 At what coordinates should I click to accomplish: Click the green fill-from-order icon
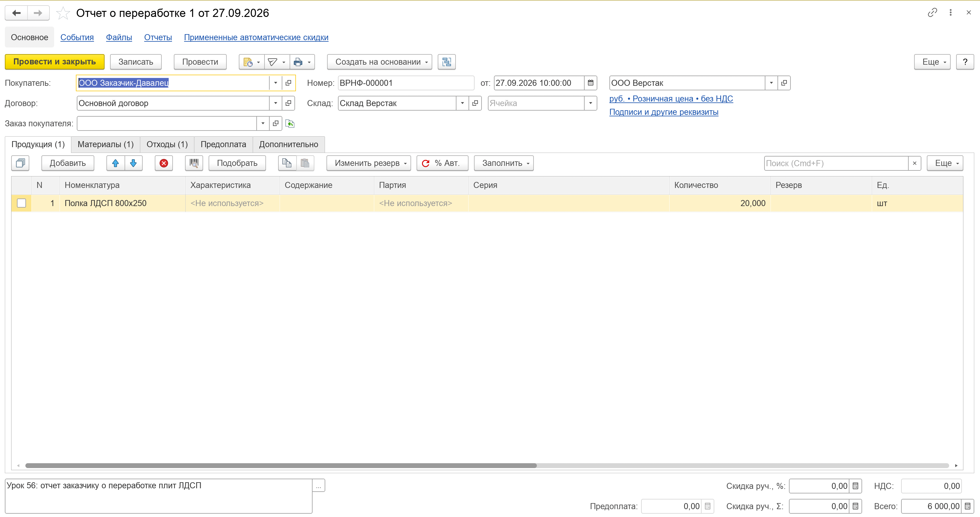point(290,124)
